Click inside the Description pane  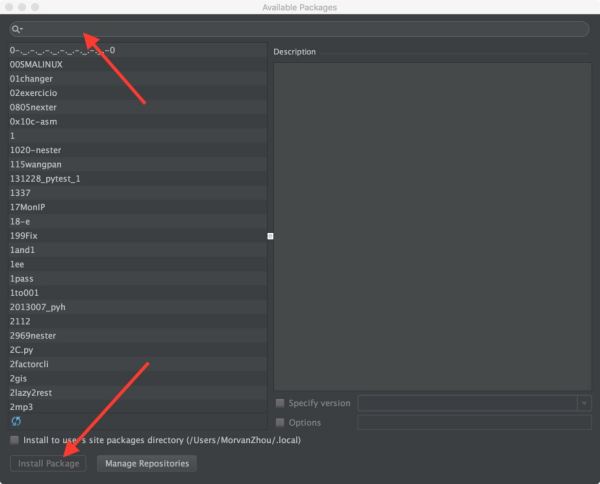tap(432, 227)
